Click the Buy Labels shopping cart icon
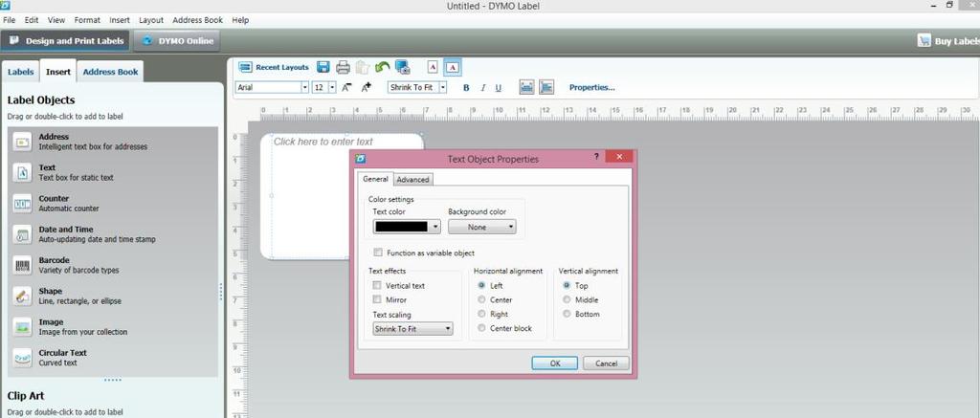 [x=924, y=40]
